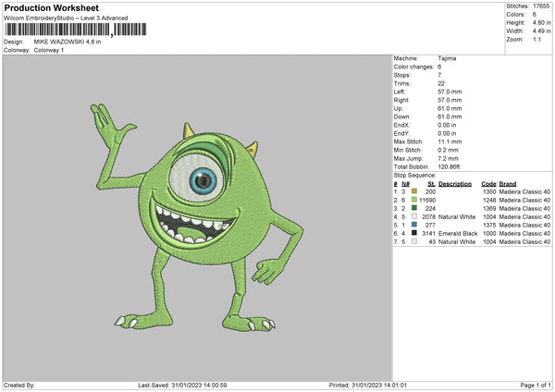The width and height of the screenshot is (555, 392).
Task: Click the stitch count 3141
Action: 428,234
